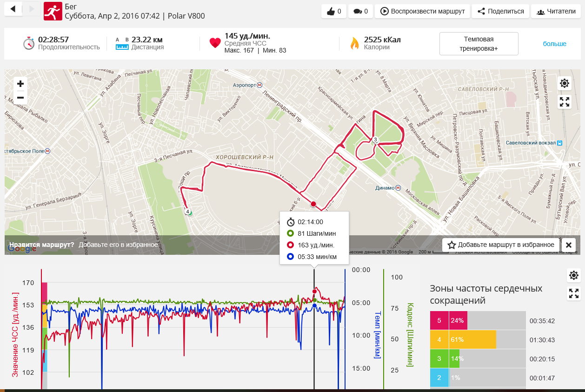Open comments with speech bubble button

tap(360, 11)
